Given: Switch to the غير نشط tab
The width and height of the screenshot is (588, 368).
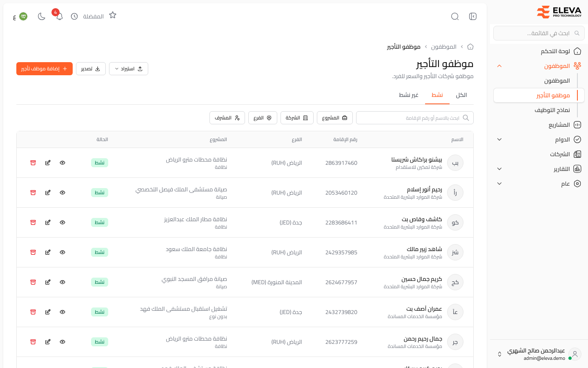Looking at the screenshot, I should [409, 95].
